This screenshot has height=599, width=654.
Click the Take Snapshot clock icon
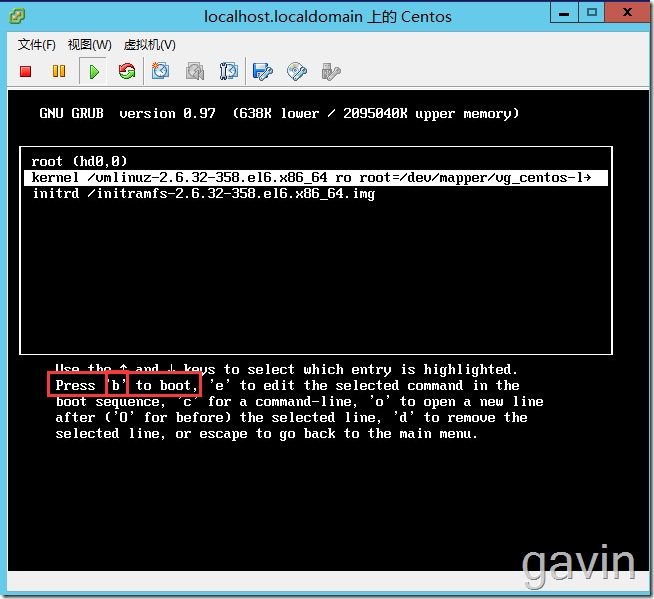[160, 71]
